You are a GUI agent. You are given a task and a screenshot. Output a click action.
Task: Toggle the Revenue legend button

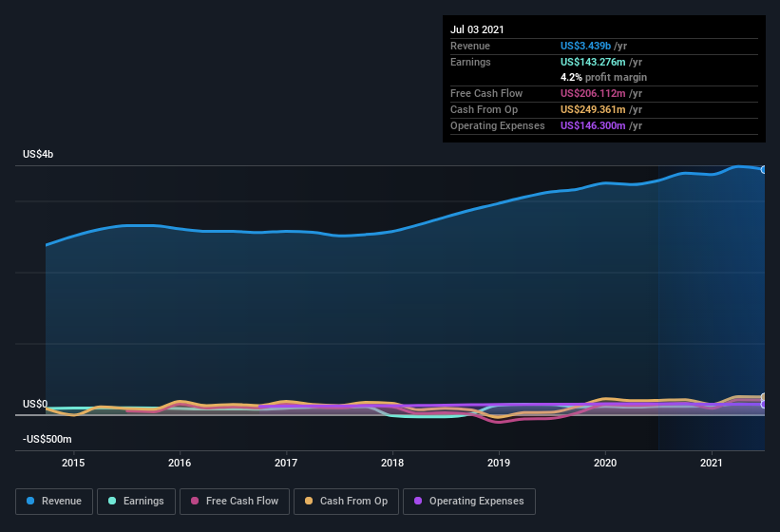pyautogui.click(x=54, y=502)
